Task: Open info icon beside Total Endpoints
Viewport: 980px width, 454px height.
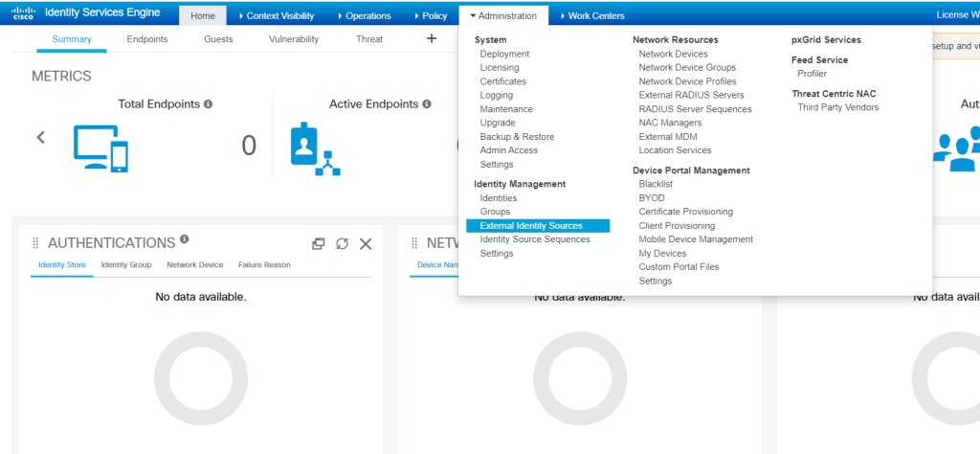Action: pyautogui.click(x=208, y=103)
